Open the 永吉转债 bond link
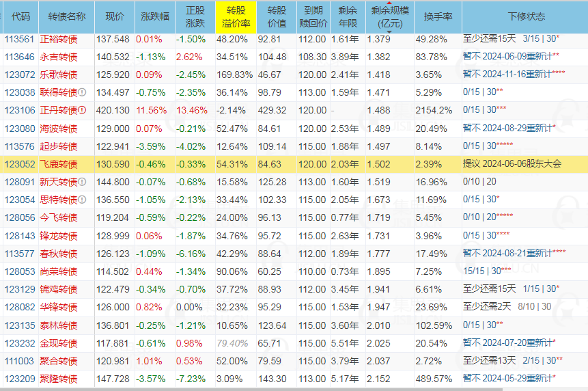 (x=59, y=57)
